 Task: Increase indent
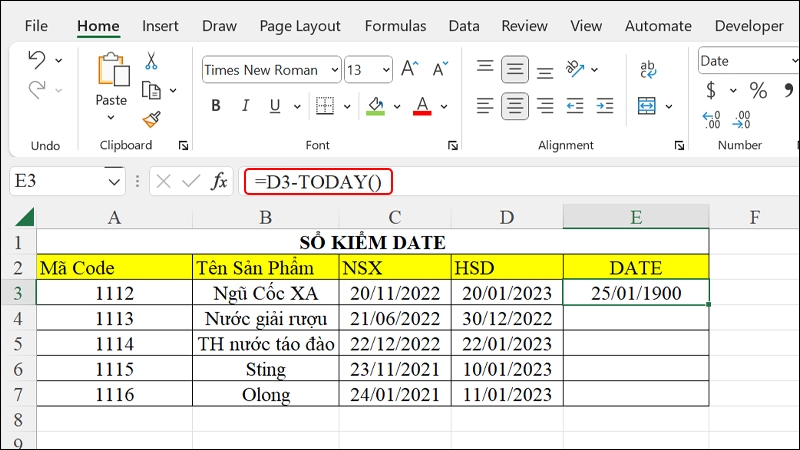click(605, 106)
